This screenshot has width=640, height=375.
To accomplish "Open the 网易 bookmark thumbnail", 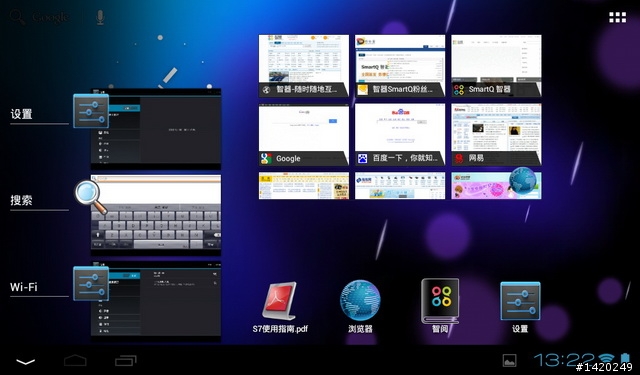I will point(496,134).
